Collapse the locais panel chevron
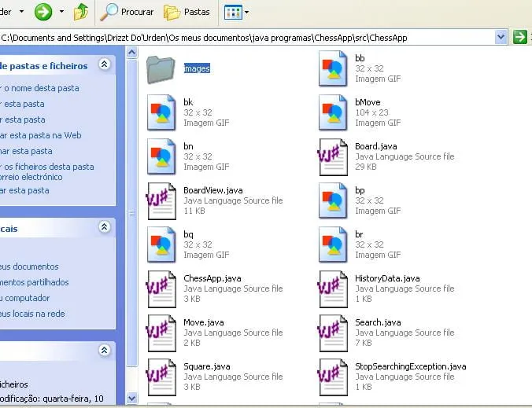532x408 pixels. tap(105, 226)
